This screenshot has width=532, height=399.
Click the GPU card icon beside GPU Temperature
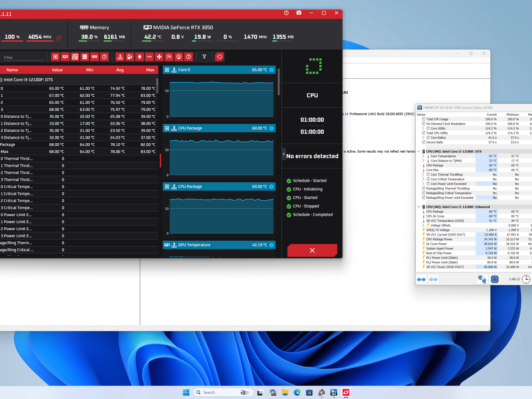point(167,245)
